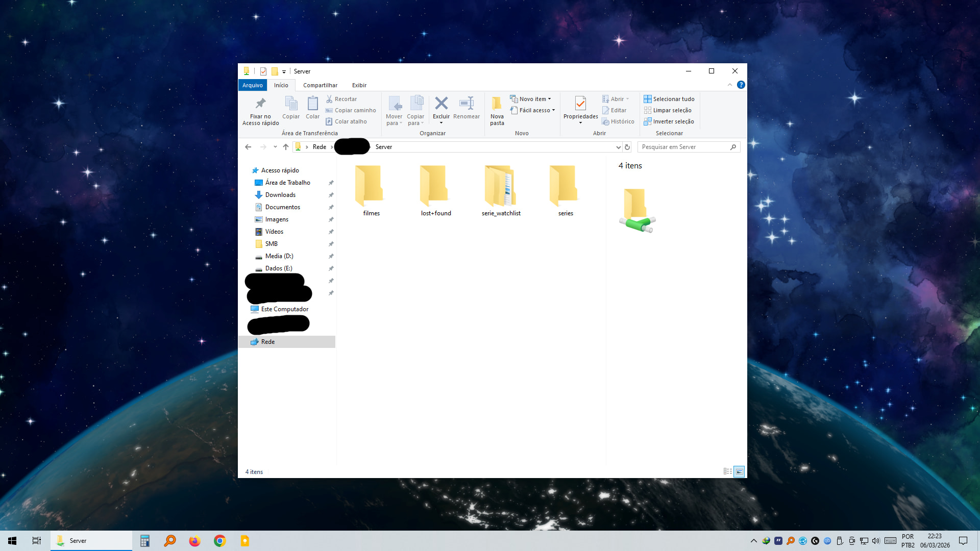The height and width of the screenshot is (551, 980).
Task: Switch to the Exibir tab
Action: pyautogui.click(x=359, y=85)
